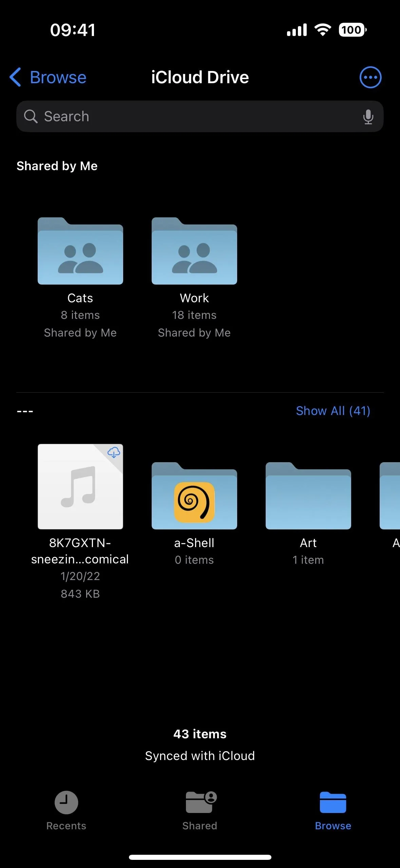Tap the cellular signal bars
This screenshot has height=868, width=400.
coord(297,30)
